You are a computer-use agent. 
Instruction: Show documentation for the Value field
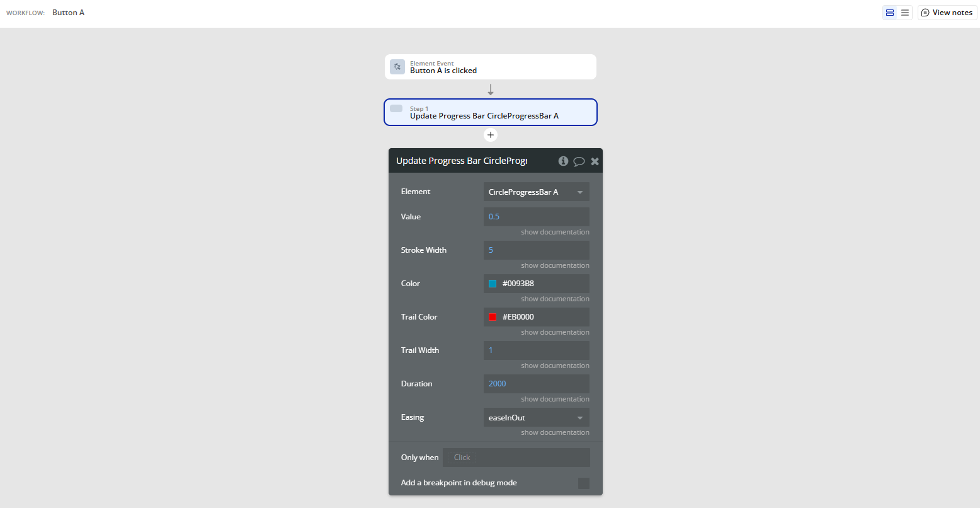pos(554,232)
